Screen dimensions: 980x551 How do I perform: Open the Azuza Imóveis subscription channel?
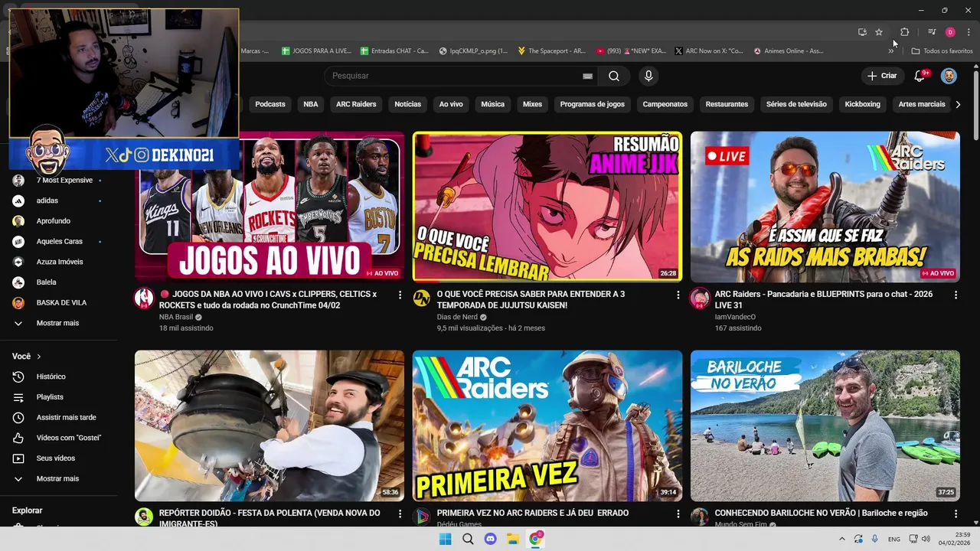click(x=58, y=262)
